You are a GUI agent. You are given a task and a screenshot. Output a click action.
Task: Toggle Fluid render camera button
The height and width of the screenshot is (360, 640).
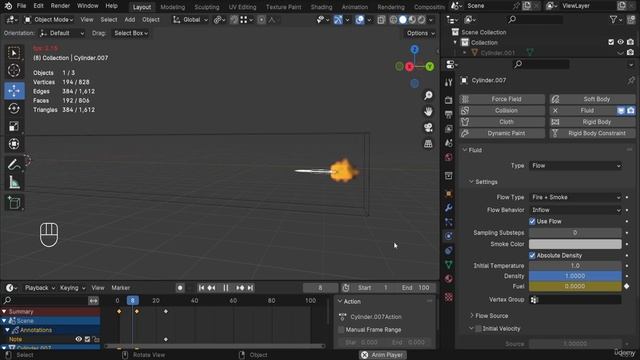[x=631, y=111]
